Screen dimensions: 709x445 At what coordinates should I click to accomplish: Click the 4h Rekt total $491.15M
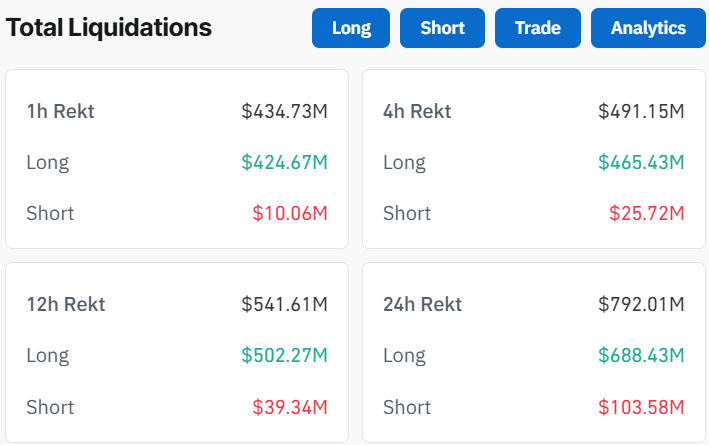[x=641, y=111]
